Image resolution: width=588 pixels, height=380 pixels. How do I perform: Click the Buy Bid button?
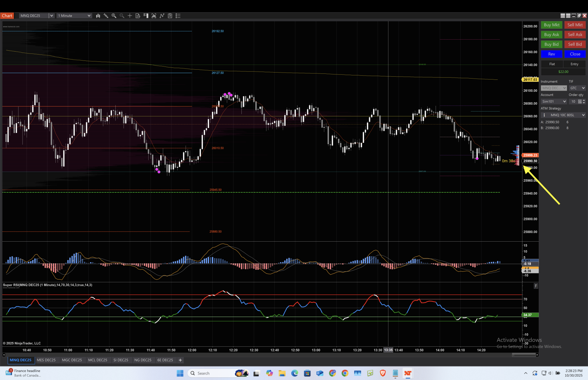pos(552,44)
